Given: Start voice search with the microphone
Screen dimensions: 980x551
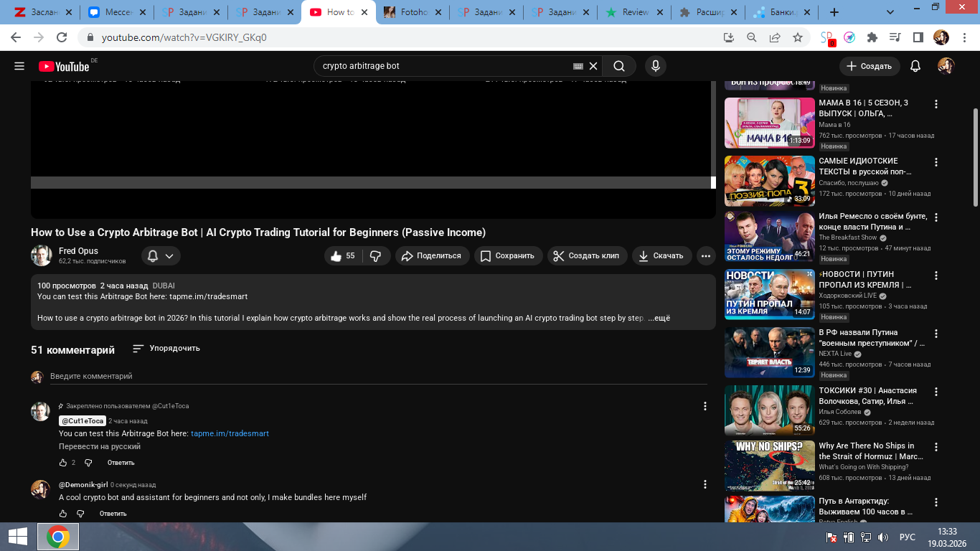Looking at the screenshot, I should click(655, 66).
